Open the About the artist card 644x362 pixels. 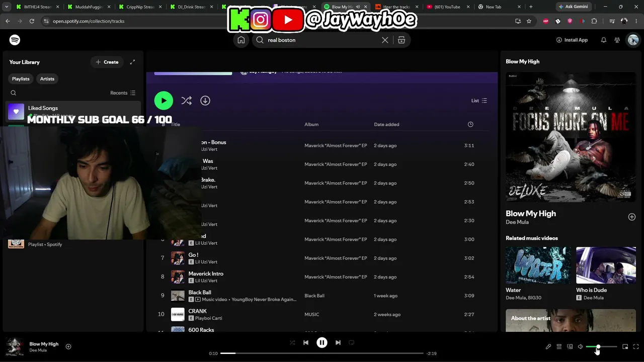[x=571, y=320]
